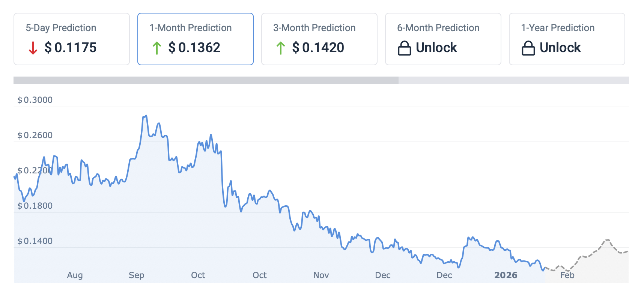Click the Sep label on the x-axis

coord(136,275)
